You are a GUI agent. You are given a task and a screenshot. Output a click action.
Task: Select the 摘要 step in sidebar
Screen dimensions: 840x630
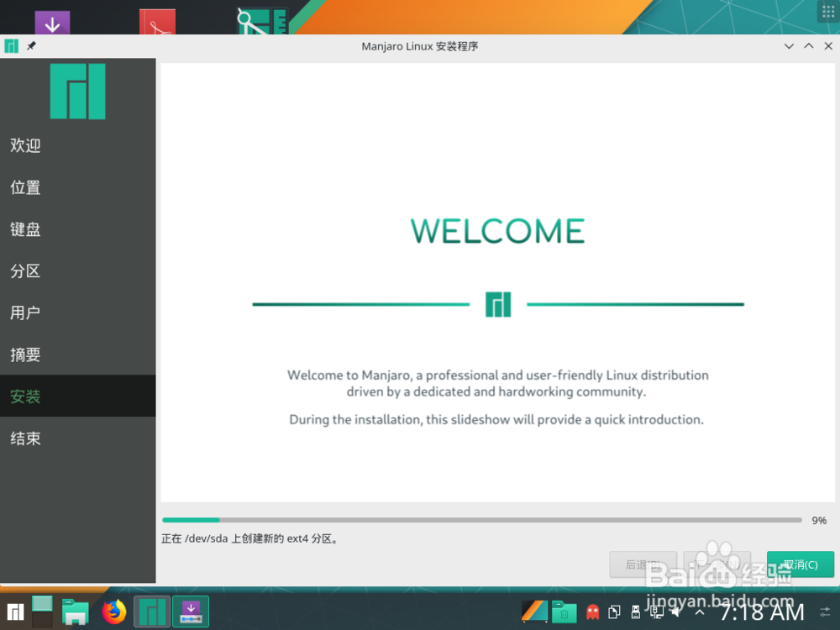pyautogui.click(x=77, y=354)
